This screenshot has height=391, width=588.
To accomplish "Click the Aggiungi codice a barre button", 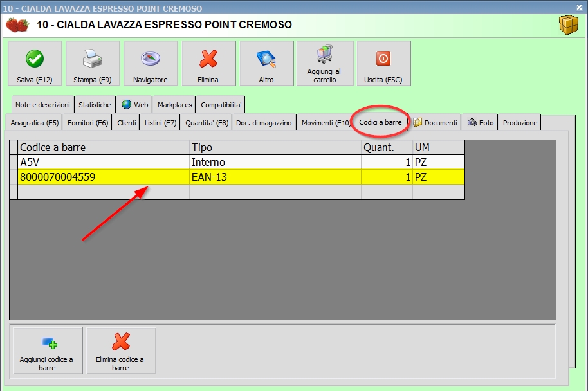I will tap(48, 350).
